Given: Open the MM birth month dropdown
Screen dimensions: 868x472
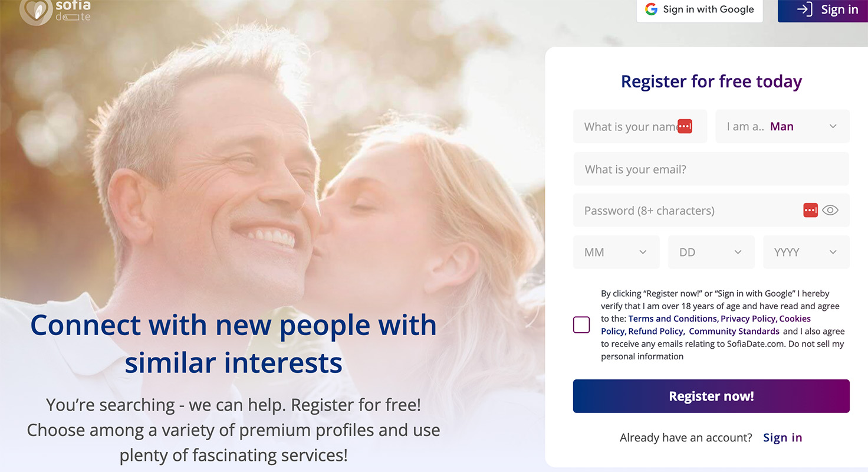Looking at the screenshot, I should click(616, 253).
